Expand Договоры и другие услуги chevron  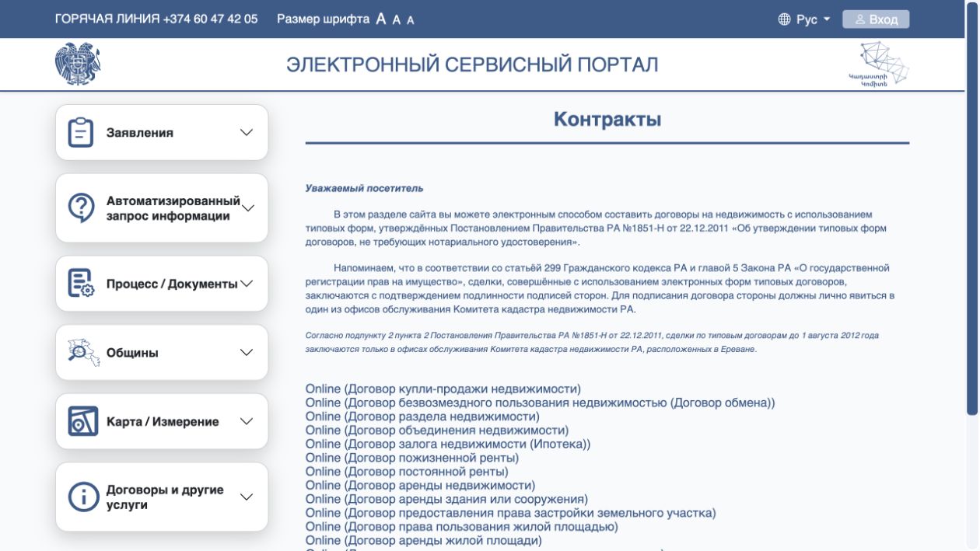(247, 497)
